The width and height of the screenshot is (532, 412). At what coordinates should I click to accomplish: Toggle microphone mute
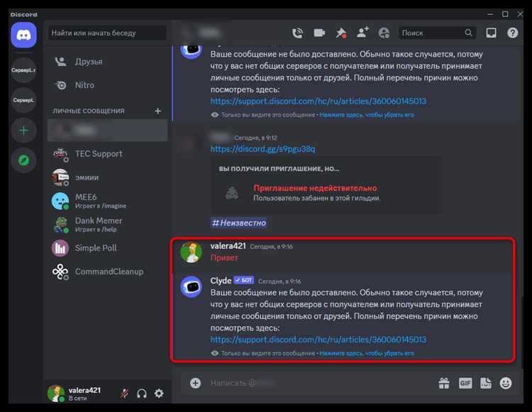pos(125,394)
